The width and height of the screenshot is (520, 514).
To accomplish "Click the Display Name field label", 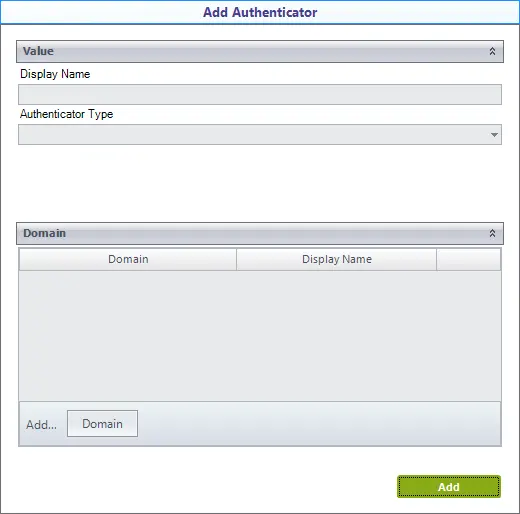I will (x=55, y=74).
